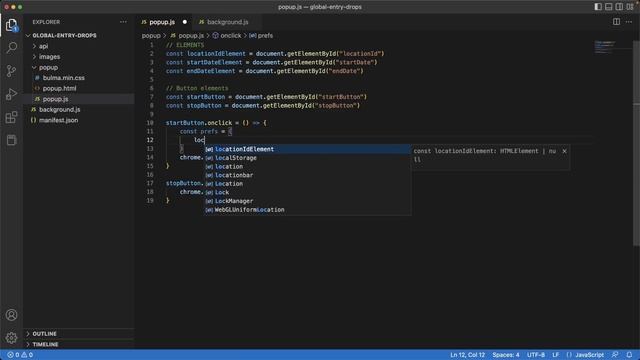
Task: Expand the images folder
Action: 49,57
